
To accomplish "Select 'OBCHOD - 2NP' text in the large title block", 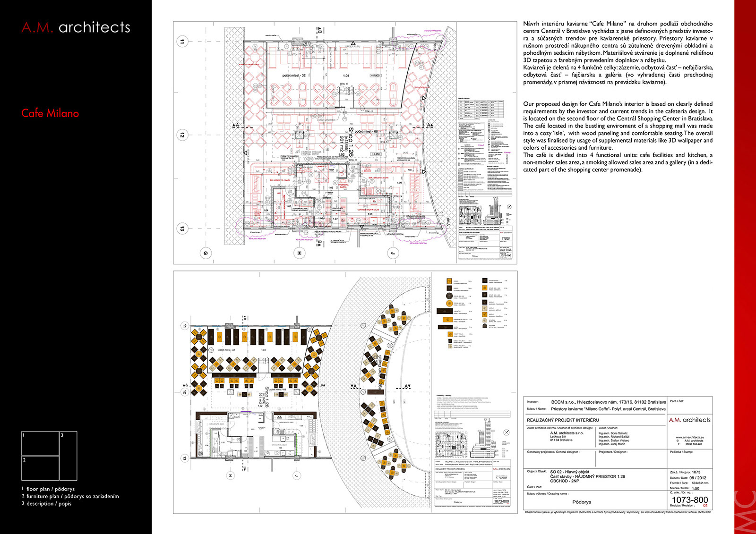I will (565, 481).
